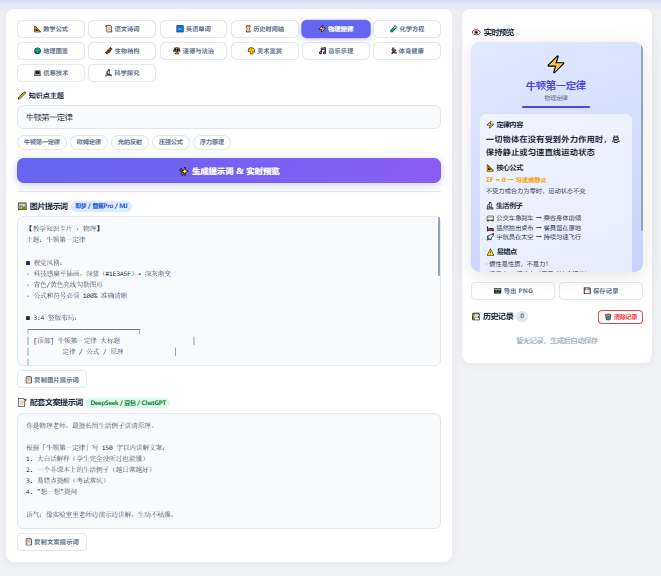
Task: Click the runner icon for 体育健康
Action: coord(394,51)
